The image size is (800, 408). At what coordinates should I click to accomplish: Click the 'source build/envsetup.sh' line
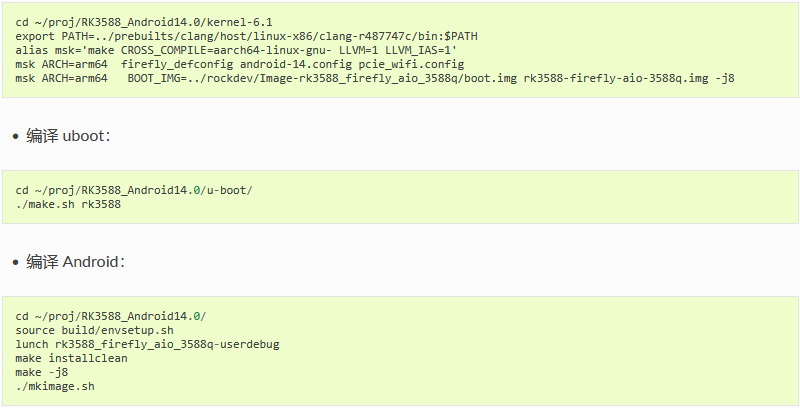[x=94, y=330]
